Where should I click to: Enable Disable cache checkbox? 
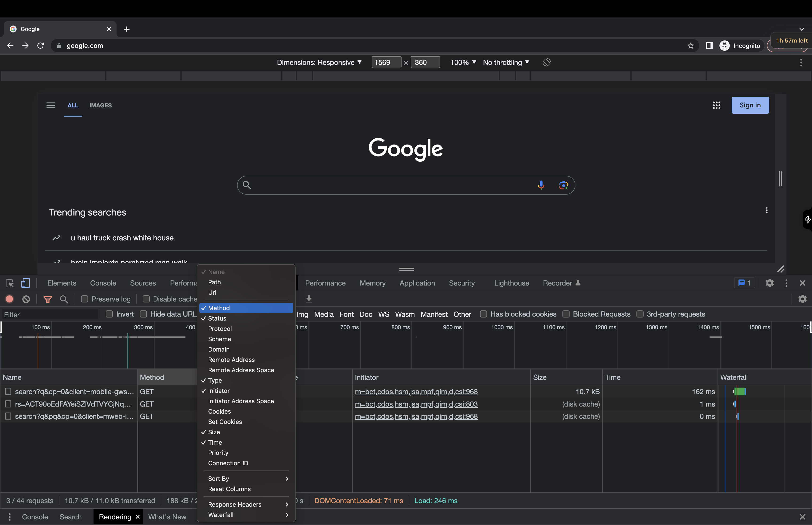coord(146,299)
